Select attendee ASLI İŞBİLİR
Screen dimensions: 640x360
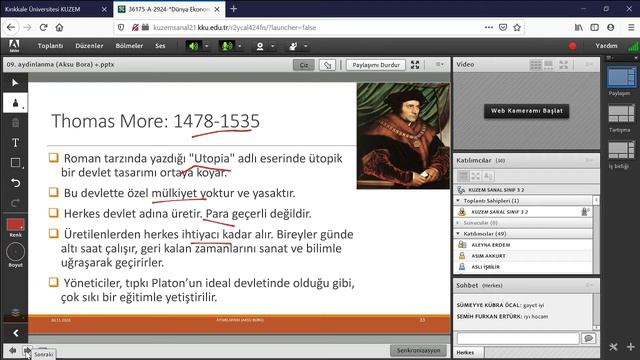point(523,267)
